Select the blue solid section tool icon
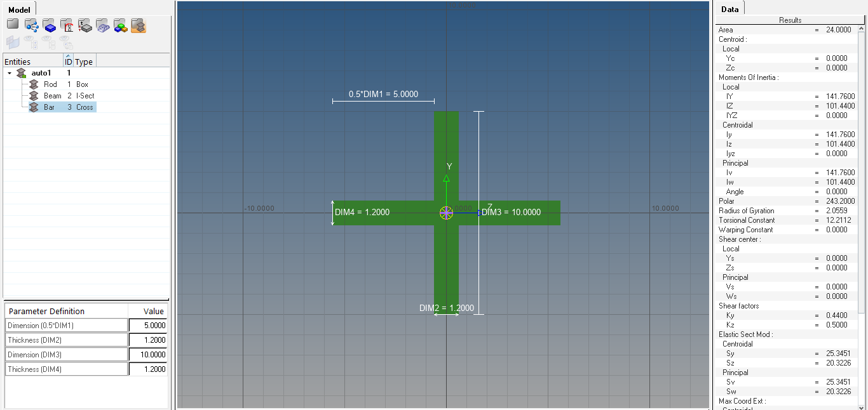Screen dimensions: 868x410 tap(49, 25)
